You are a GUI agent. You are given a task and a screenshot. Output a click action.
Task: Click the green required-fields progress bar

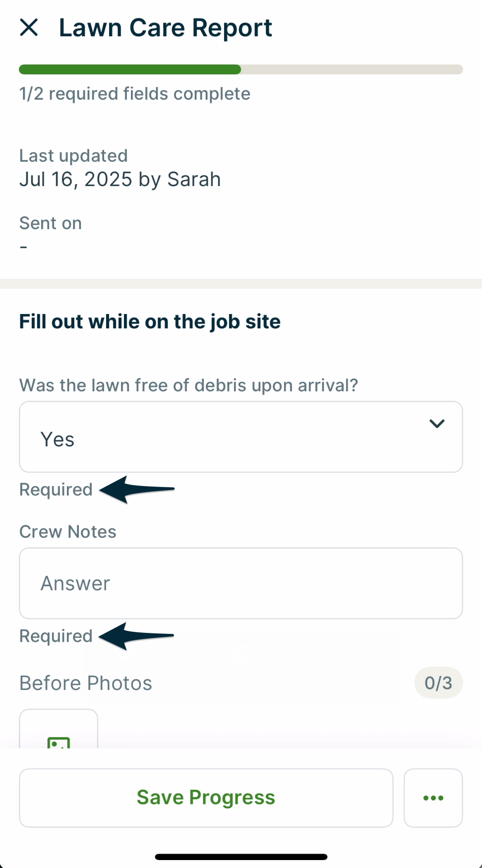point(130,69)
